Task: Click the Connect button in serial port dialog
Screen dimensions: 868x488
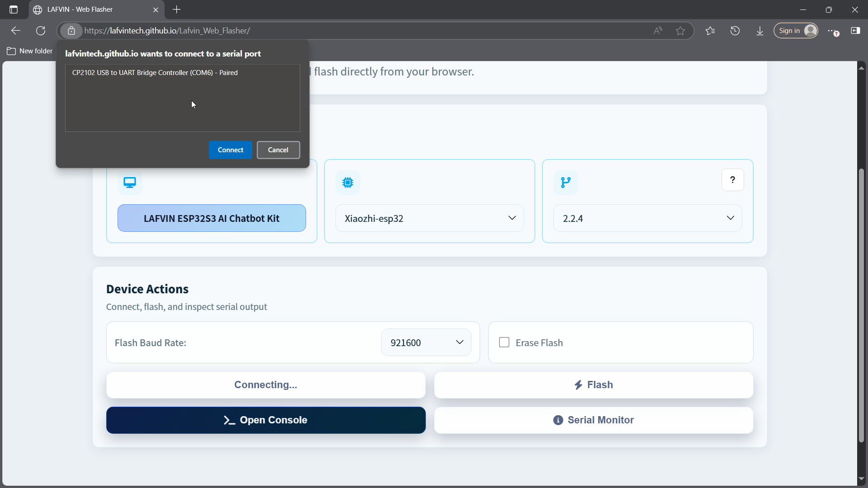Action: tap(230, 150)
